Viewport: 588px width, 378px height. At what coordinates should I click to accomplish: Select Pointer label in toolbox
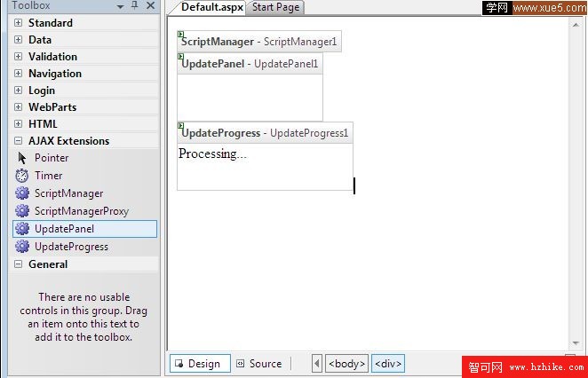(x=52, y=158)
